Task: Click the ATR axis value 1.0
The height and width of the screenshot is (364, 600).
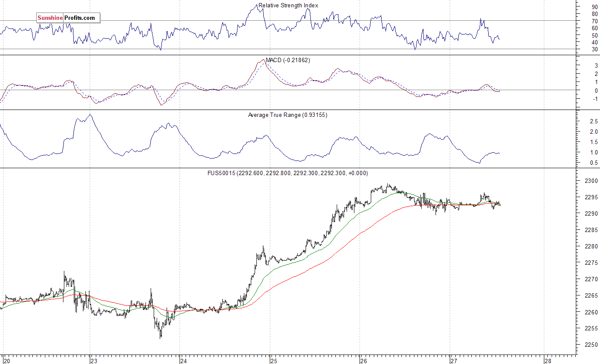Action: coord(594,152)
